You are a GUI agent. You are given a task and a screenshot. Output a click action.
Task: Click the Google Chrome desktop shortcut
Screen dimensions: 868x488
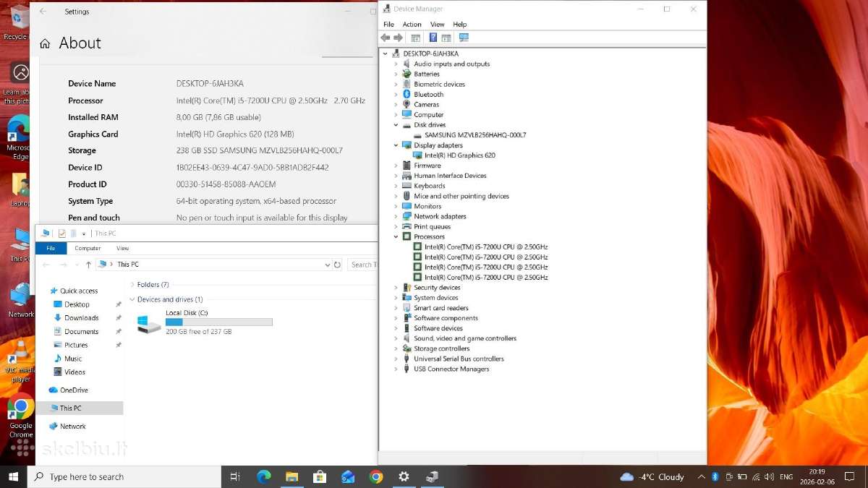[x=21, y=408]
